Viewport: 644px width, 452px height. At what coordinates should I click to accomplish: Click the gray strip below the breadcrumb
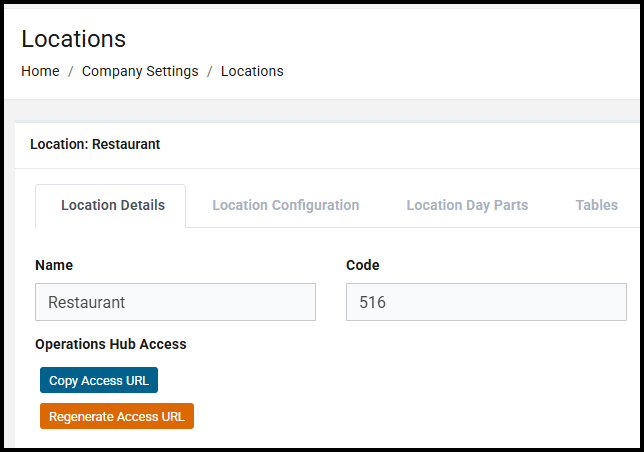point(320,110)
